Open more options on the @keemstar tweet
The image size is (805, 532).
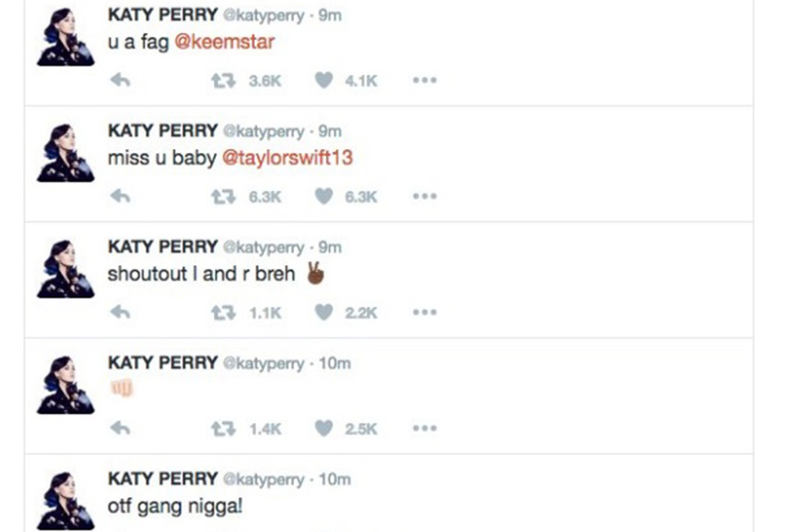pyautogui.click(x=425, y=81)
